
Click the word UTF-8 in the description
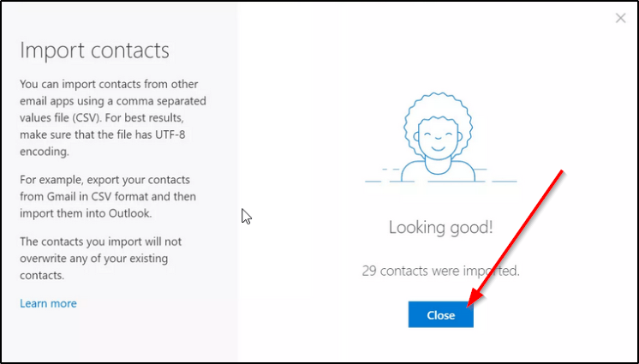(170, 134)
